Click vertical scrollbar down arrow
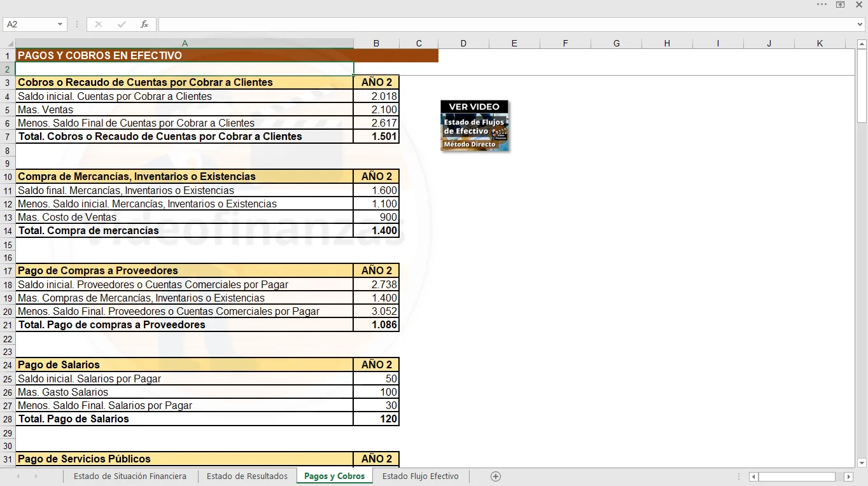 tap(862, 462)
